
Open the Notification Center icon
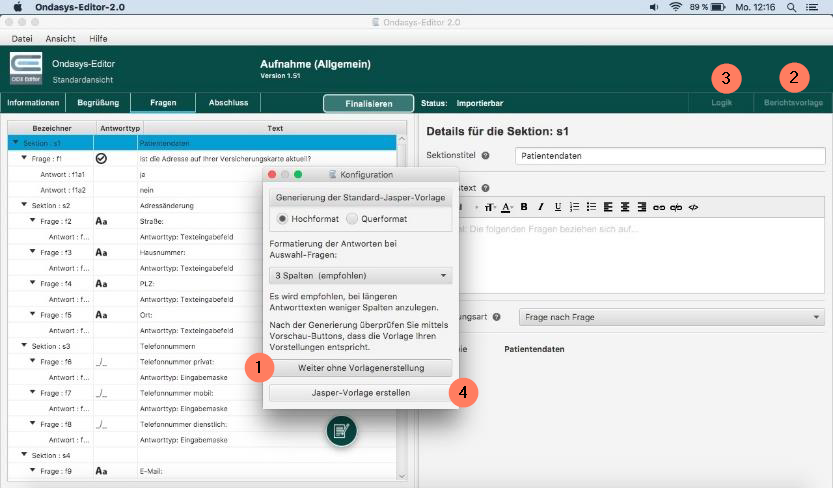(x=812, y=7)
